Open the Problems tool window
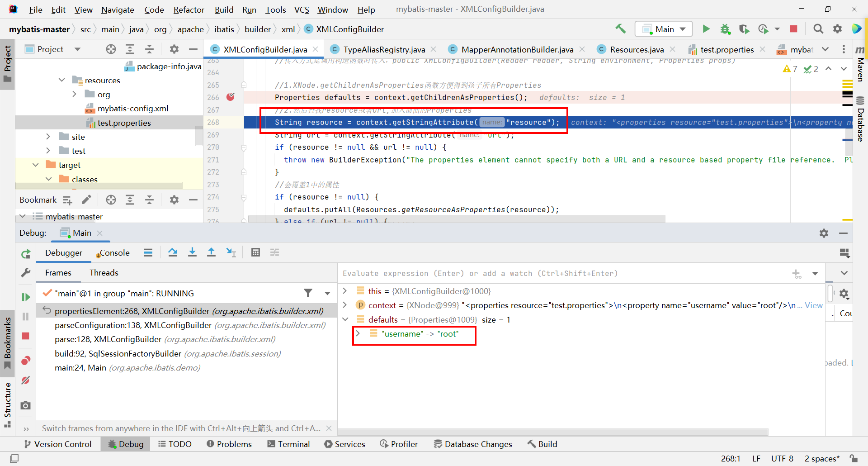This screenshot has width=868, height=466. [229, 444]
